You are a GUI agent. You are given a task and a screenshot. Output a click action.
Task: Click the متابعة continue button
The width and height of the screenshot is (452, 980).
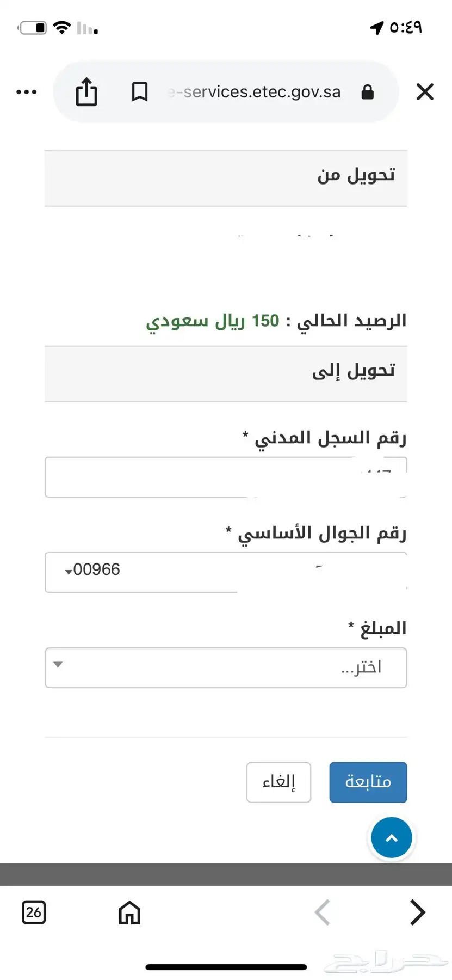tap(368, 782)
